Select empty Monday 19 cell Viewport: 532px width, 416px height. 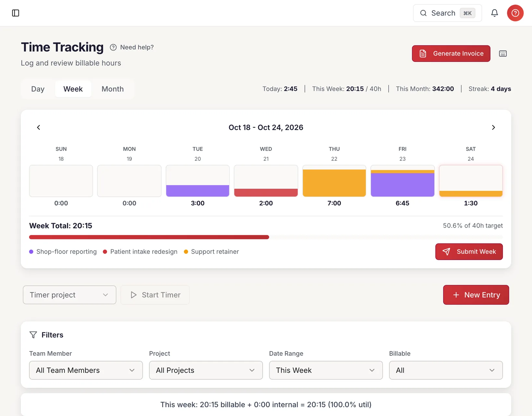click(x=129, y=181)
